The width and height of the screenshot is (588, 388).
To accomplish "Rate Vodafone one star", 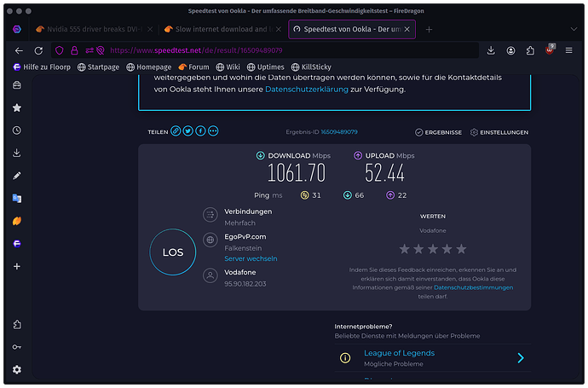I will 404,249.
